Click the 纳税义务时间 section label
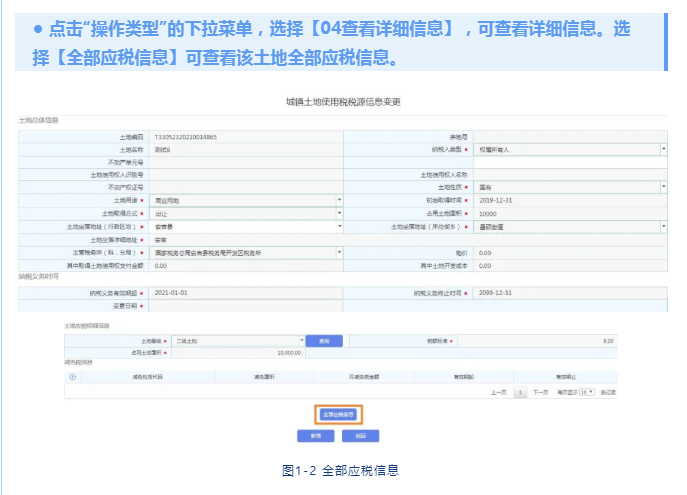687x495 pixels. click(39, 276)
